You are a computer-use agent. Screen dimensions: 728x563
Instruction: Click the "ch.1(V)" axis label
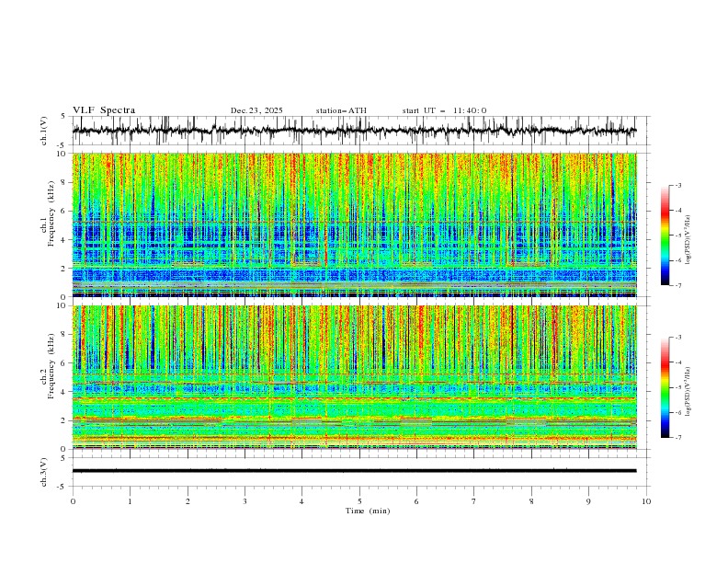tap(44, 131)
